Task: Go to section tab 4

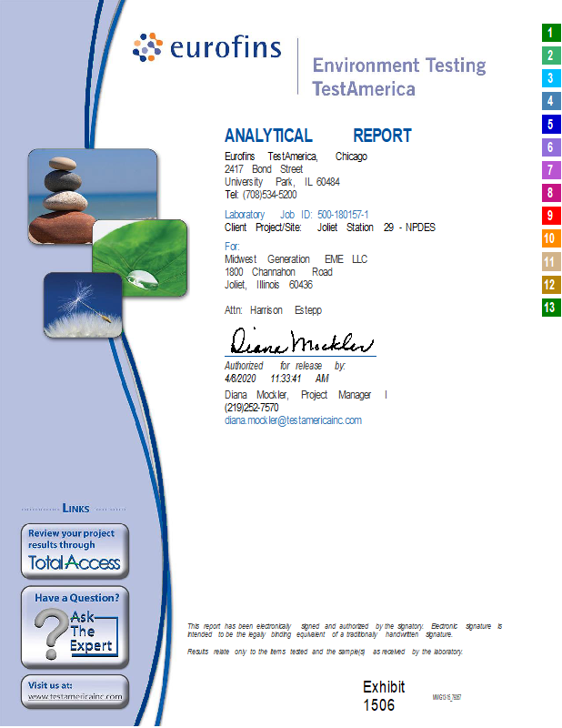Action: click(x=550, y=101)
